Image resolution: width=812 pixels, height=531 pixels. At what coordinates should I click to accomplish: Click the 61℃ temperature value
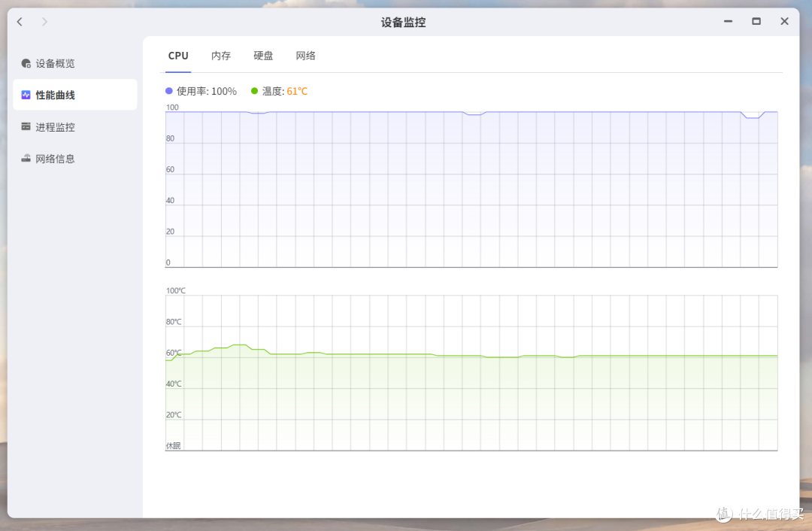[x=297, y=91]
